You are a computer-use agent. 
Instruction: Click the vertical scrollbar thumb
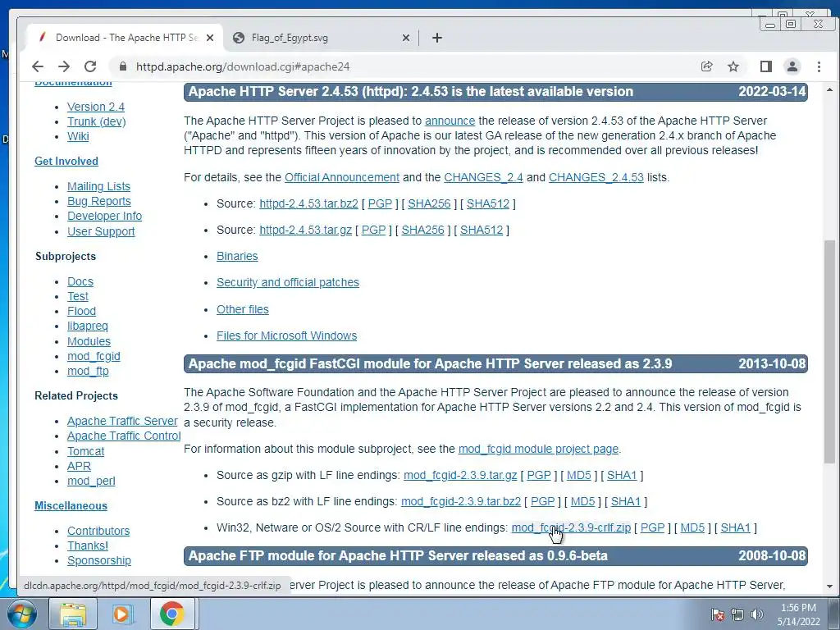[x=830, y=352]
